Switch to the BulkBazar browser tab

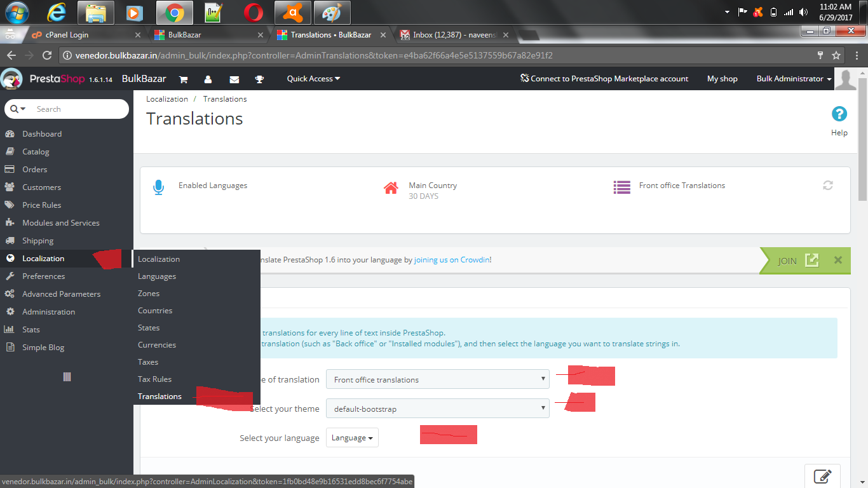pos(210,35)
